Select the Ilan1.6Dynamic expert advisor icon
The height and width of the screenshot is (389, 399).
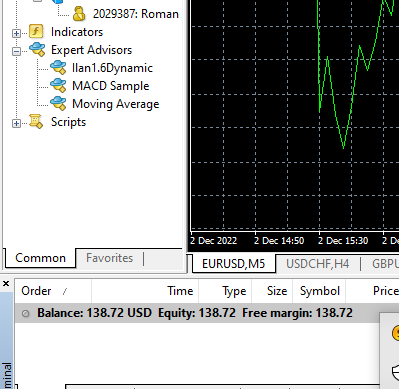point(58,68)
